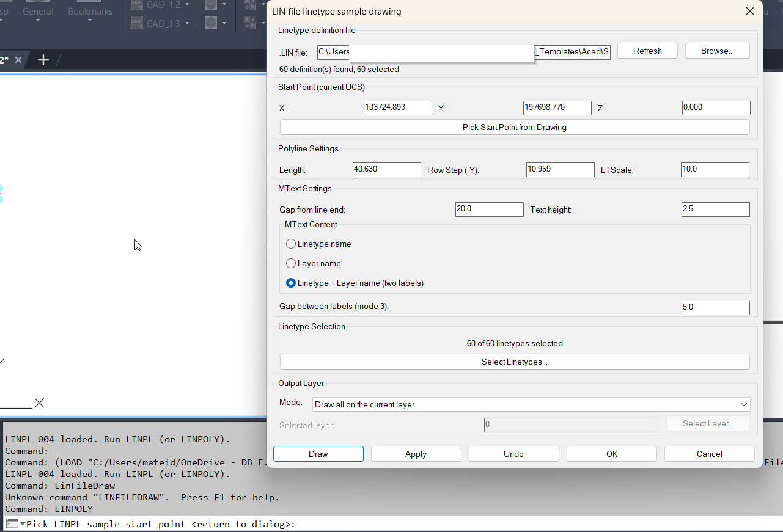Click the layers stack icon beside CAD_1.3
Viewport: 783px width, 532px height.
211,23
